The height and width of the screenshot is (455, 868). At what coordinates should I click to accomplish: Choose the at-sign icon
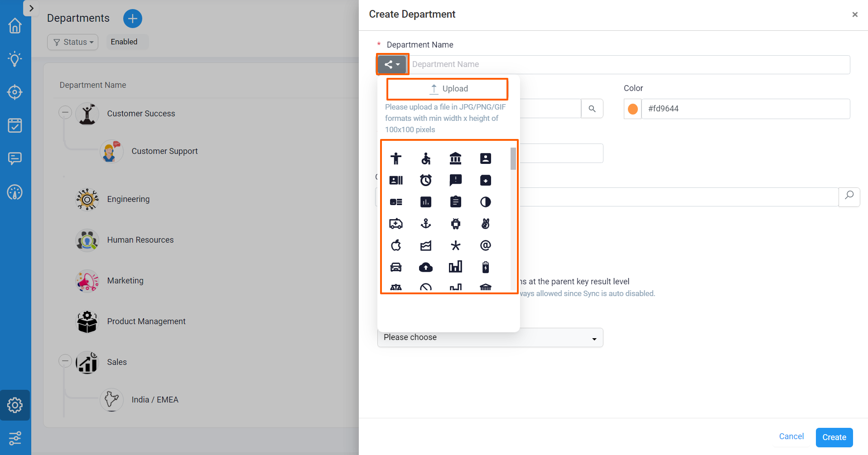[x=485, y=245]
